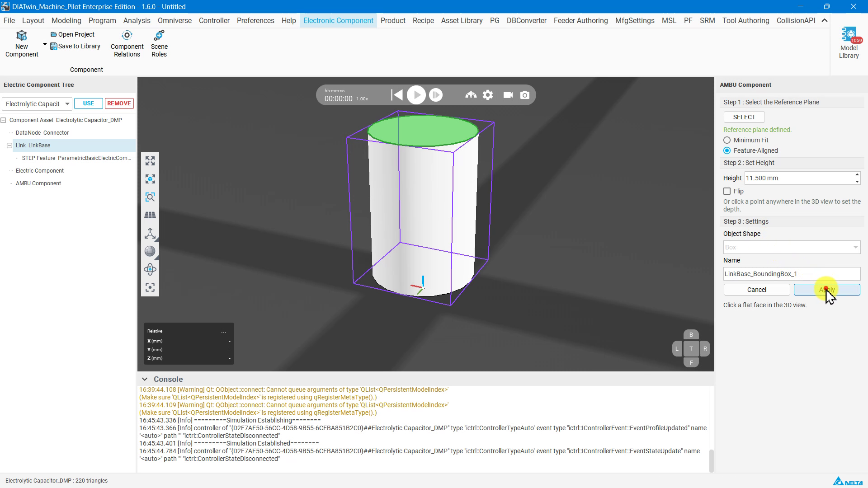Collapse the Link LinkBase tree node
Image resolution: width=868 pixels, height=488 pixels.
(x=9, y=145)
